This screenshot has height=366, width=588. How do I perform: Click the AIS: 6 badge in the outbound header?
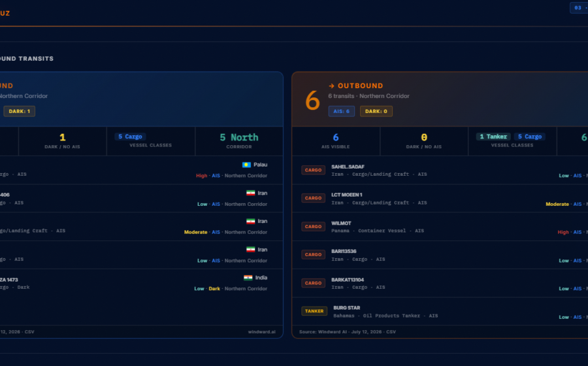(x=342, y=111)
